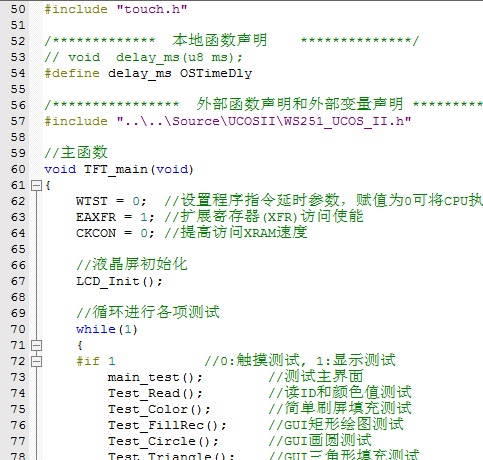Place cursor on #include "touch.h" line

click(116, 9)
